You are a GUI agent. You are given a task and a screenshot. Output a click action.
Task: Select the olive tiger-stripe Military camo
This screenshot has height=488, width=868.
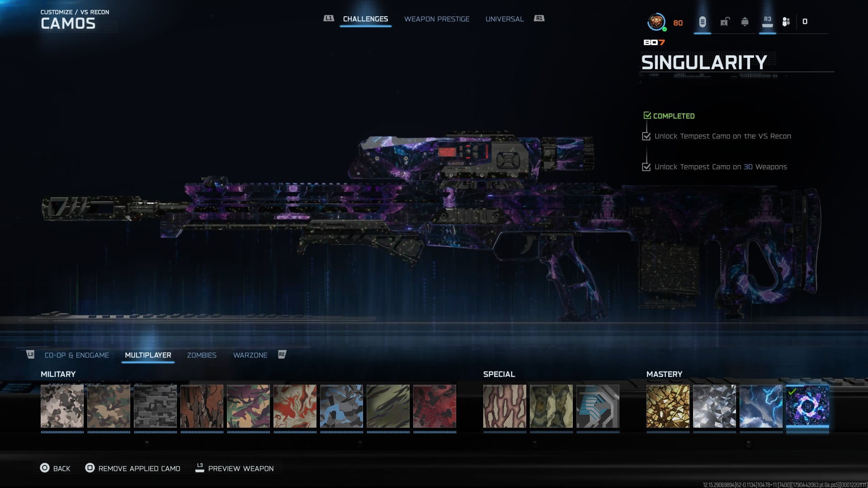point(388,406)
